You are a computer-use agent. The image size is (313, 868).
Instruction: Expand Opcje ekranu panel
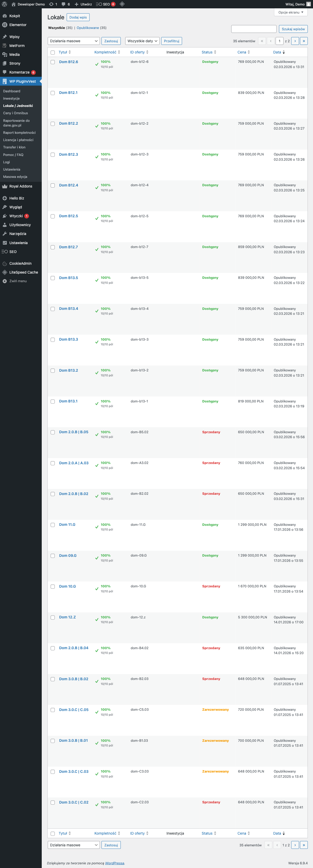point(291,12)
